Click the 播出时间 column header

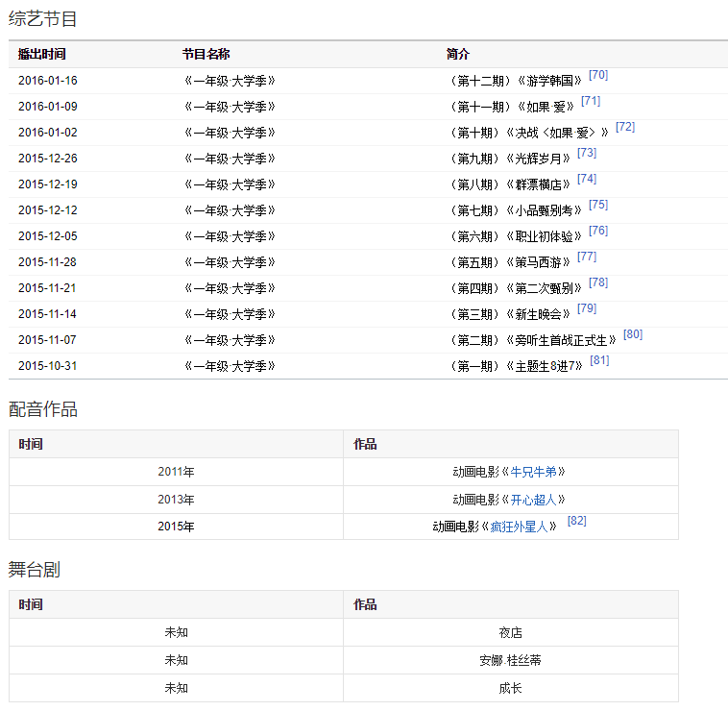[x=42, y=55]
